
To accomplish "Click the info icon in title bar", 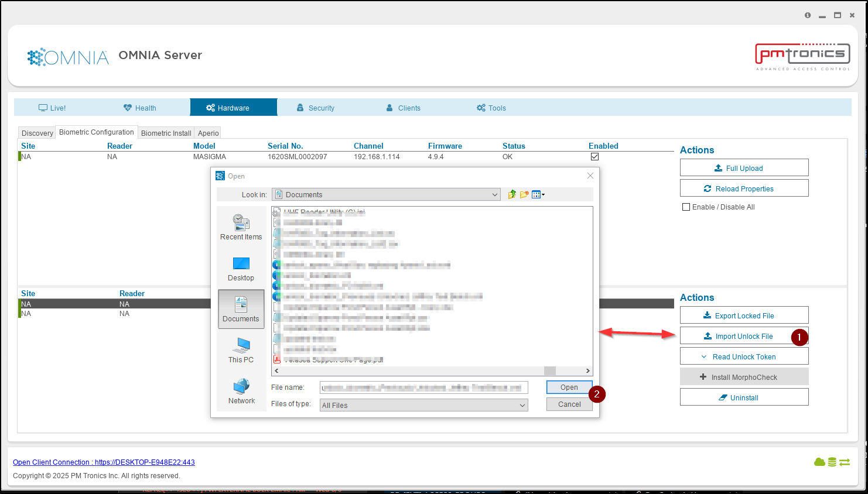I will click(808, 15).
